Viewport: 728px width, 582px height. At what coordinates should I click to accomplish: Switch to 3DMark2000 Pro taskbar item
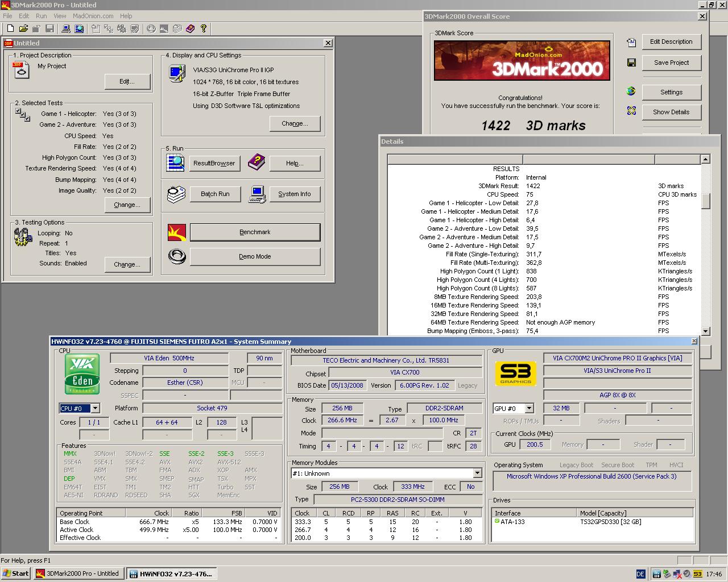(78, 573)
